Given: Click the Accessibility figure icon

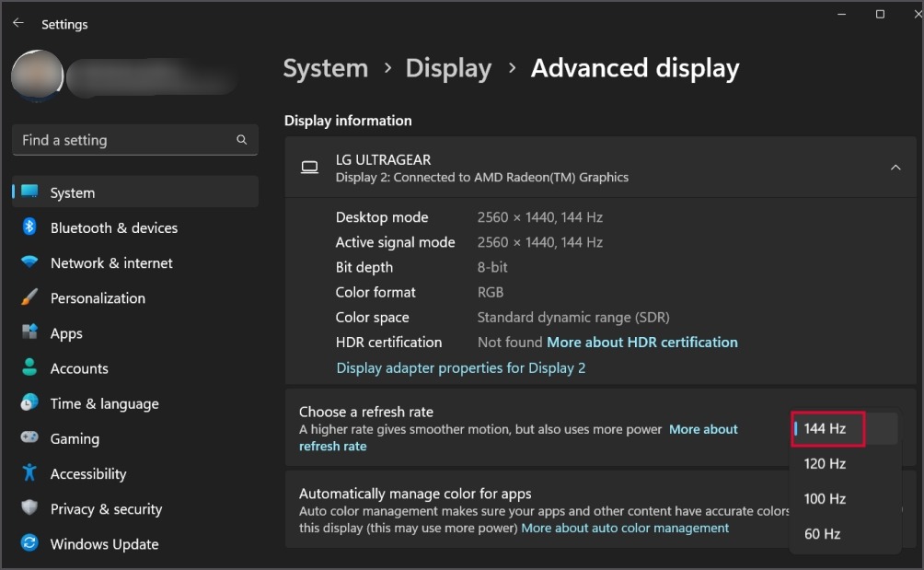Looking at the screenshot, I should pyautogui.click(x=29, y=472).
